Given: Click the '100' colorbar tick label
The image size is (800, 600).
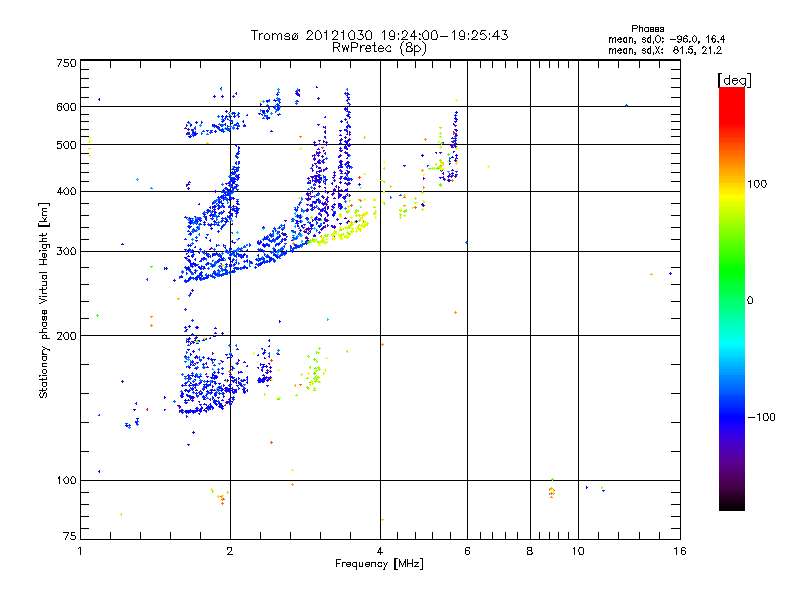Looking at the screenshot, I should click(757, 184).
